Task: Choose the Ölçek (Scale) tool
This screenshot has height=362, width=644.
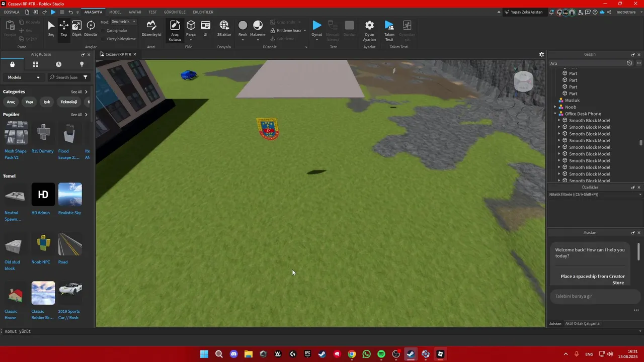Action: click(76, 28)
